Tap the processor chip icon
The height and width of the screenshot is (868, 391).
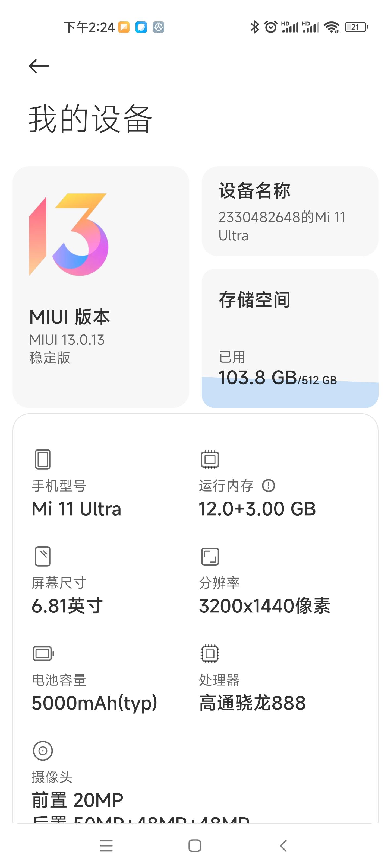click(x=210, y=654)
